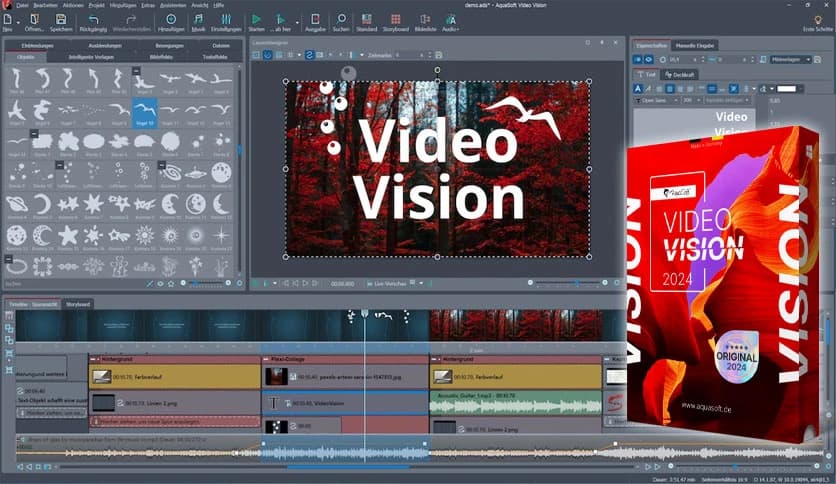Screen dimensions: 836x484
Task: Switch to the Intelligente Vorlagen tab
Action: 91,57
